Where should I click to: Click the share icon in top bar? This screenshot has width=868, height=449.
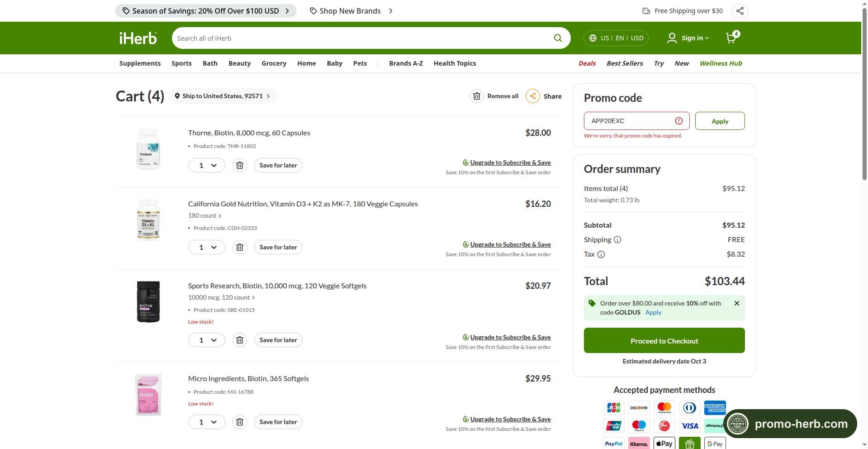[x=740, y=11]
